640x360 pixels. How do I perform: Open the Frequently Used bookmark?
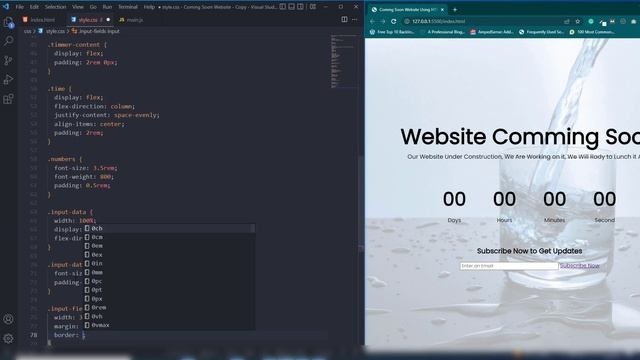point(541,32)
